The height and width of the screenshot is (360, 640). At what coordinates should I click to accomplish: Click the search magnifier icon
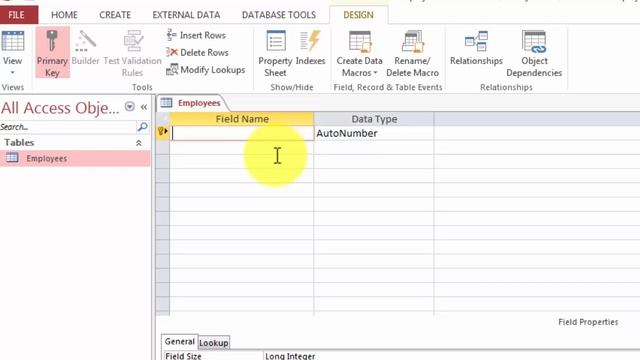142,127
